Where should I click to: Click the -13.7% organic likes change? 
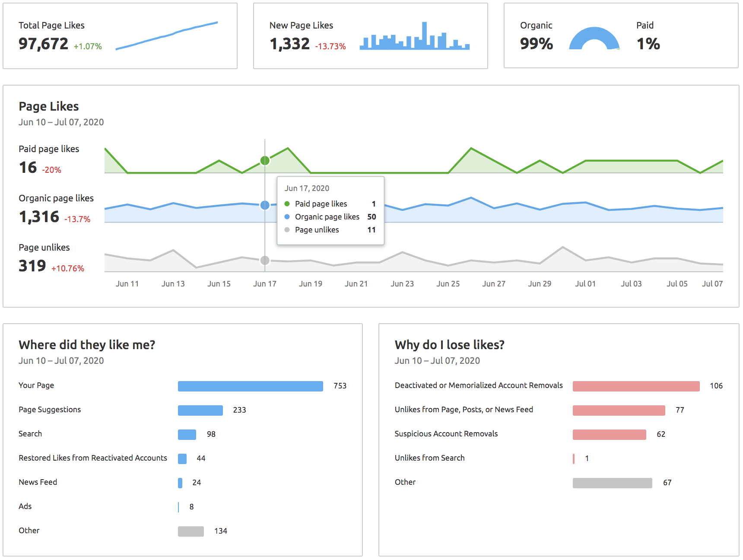pyautogui.click(x=77, y=219)
